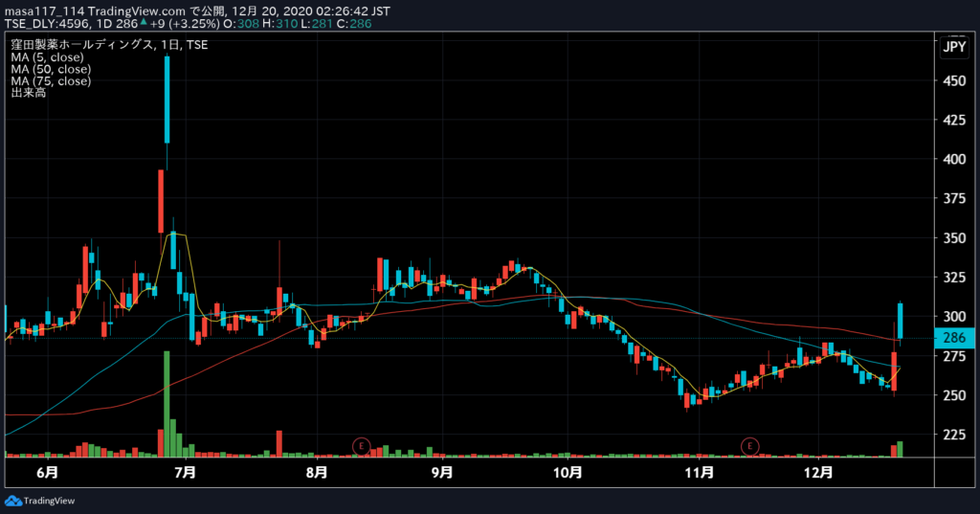Screen dimensions: 980x514
Task: Click the 450 price axis label
Action: [954, 80]
